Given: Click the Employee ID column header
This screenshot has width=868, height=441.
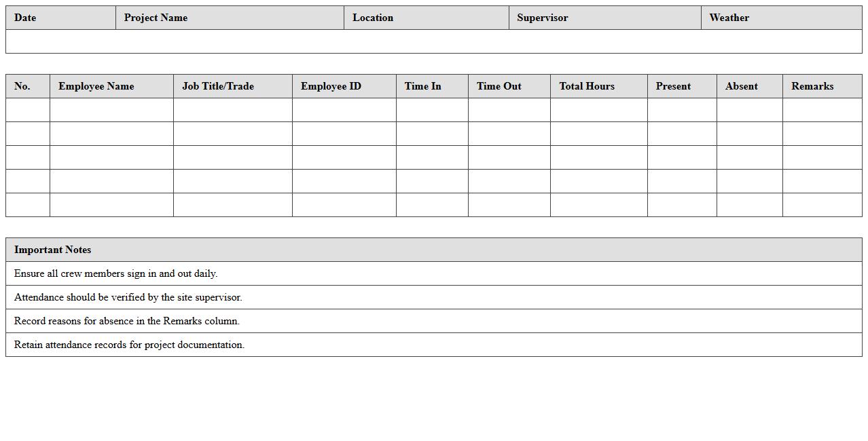Looking at the screenshot, I should pyautogui.click(x=344, y=86).
